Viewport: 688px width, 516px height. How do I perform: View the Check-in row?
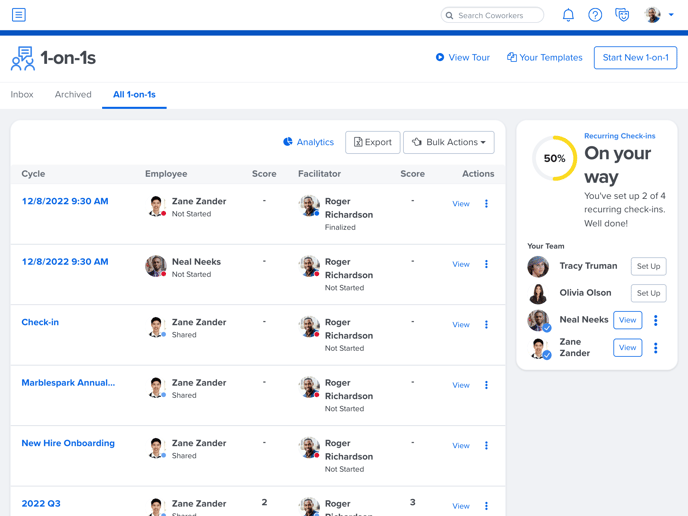tap(461, 325)
